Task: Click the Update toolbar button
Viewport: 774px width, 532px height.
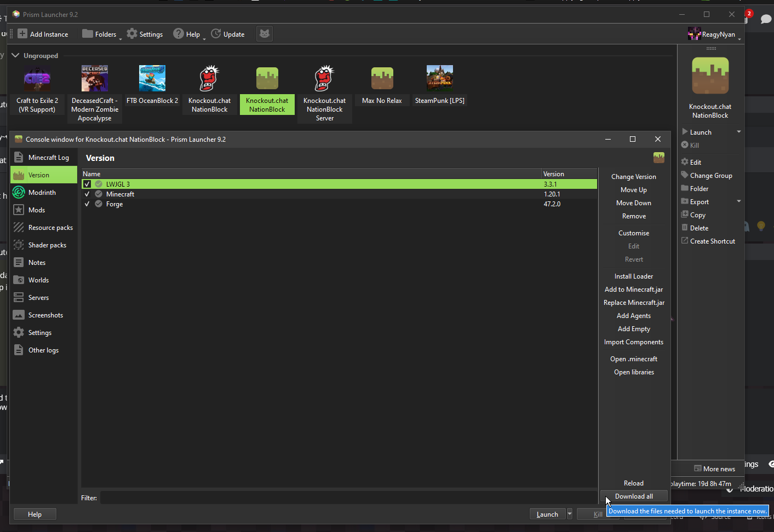Action: coord(228,34)
